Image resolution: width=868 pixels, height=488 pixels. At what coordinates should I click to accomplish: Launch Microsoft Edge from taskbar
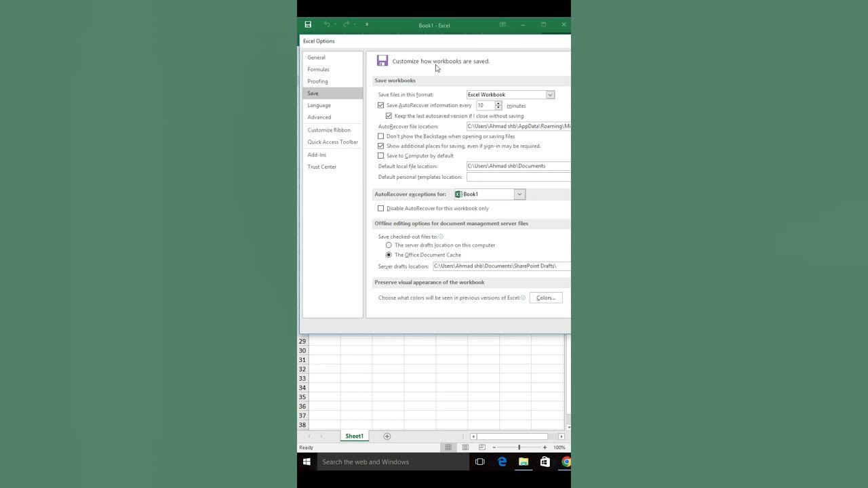click(x=502, y=462)
